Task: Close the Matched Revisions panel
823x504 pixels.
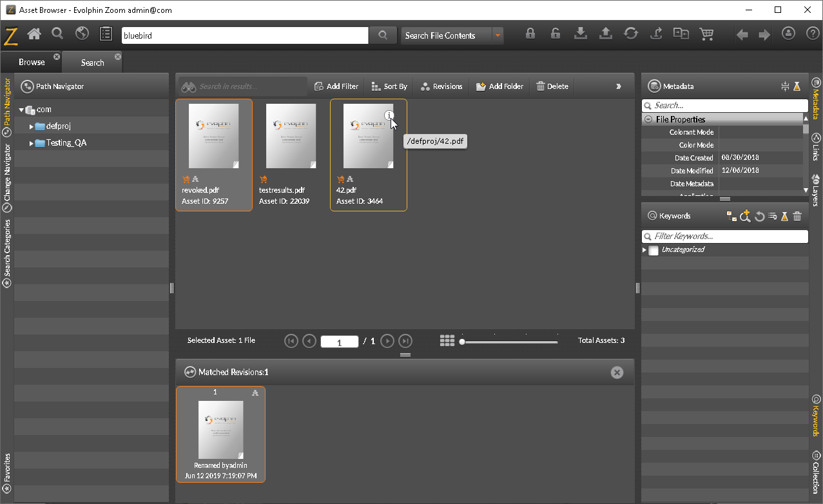Action: [x=617, y=373]
